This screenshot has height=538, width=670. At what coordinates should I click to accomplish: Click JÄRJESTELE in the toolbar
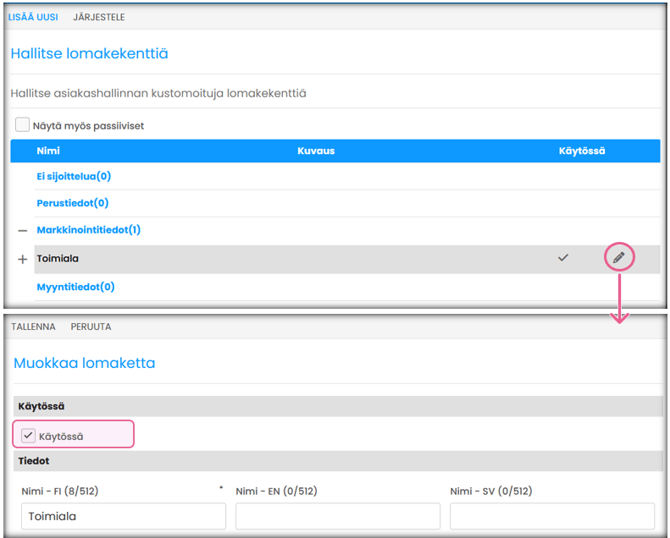[99, 18]
